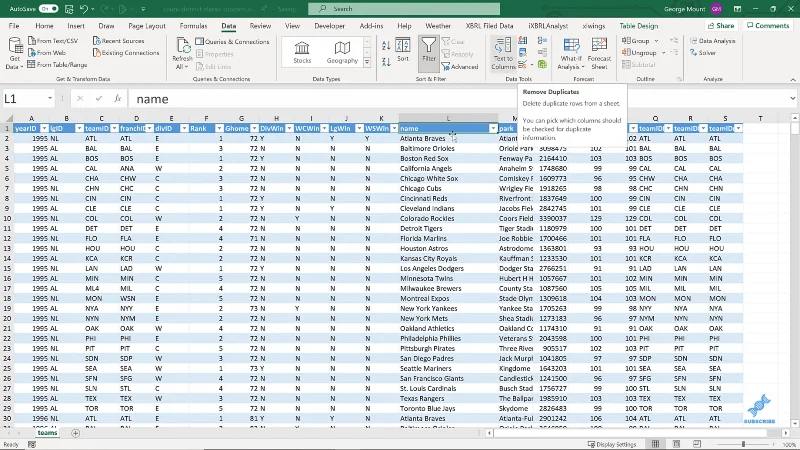The height and width of the screenshot is (450, 800).
Task: Click the Ungroup button
Action: (639, 53)
